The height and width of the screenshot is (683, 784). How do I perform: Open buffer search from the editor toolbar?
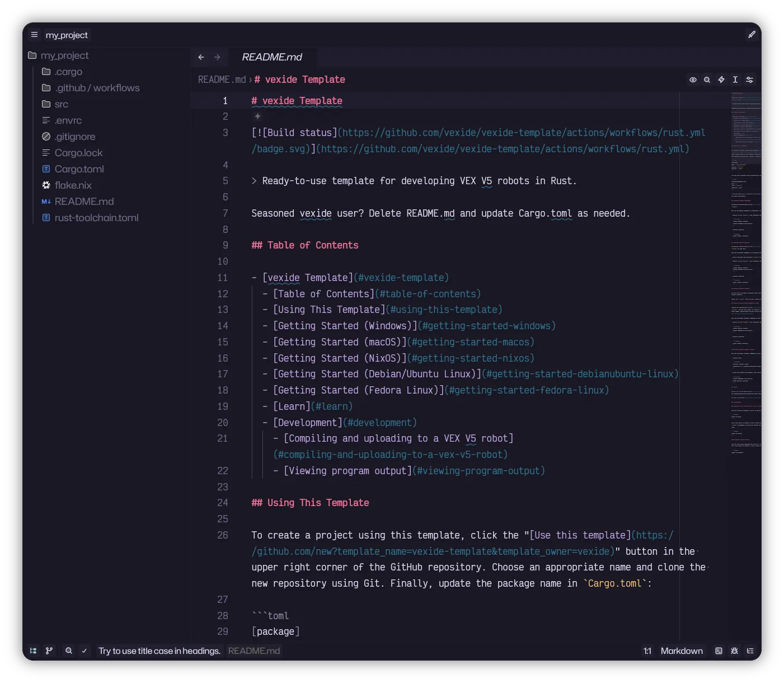(707, 80)
